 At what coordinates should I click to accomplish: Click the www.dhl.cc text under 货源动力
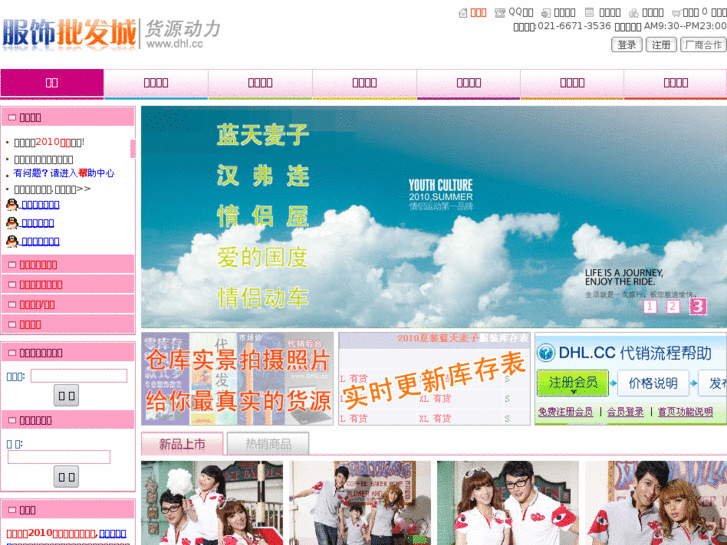(x=175, y=44)
